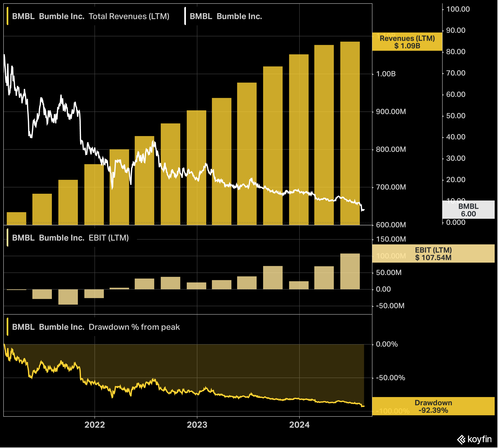Select the Total Revenues (LTM) legend label
The width and height of the screenshot is (498, 448).
(x=129, y=16)
